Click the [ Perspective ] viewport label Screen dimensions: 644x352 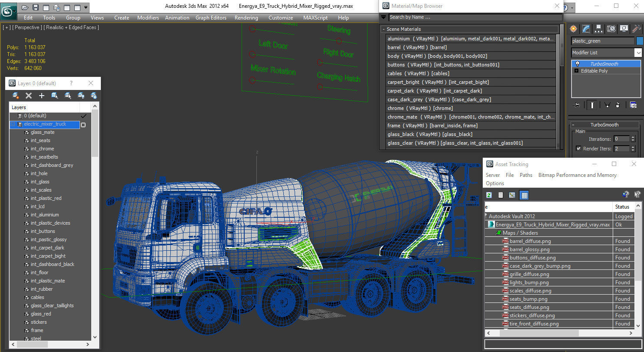[28, 27]
